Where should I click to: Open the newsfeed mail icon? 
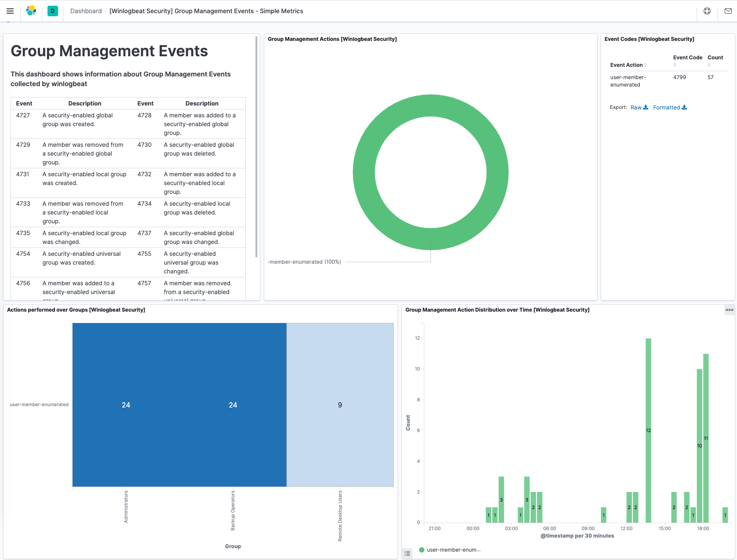pos(728,11)
